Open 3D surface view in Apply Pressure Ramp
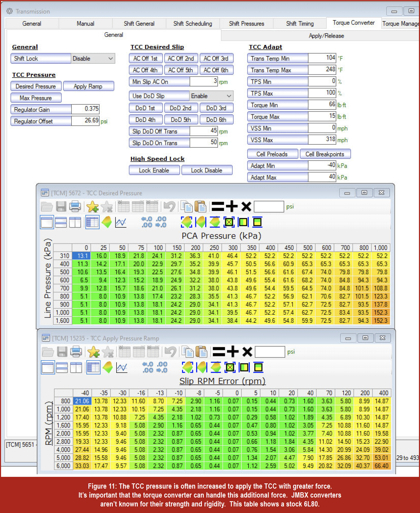420x513 pixels. click(x=108, y=367)
